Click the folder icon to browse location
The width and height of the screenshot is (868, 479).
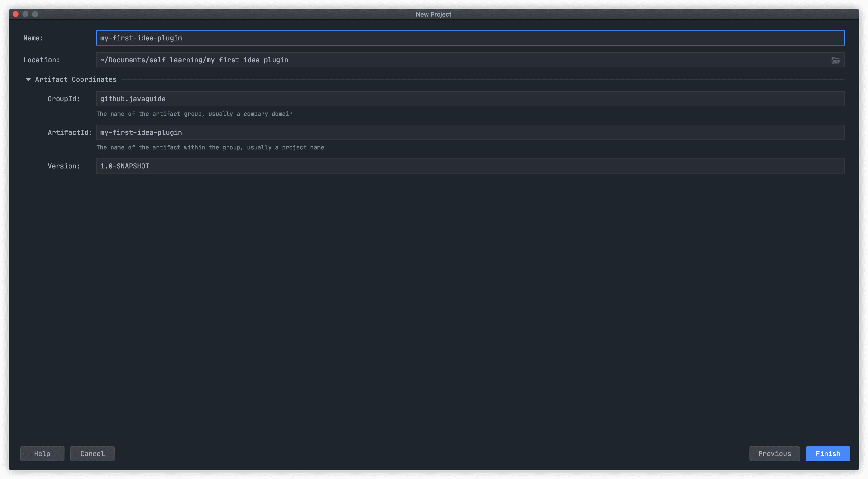tap(836, 60)
